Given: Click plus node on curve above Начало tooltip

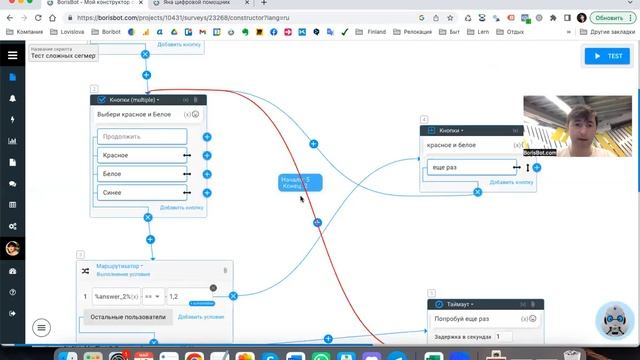Looking at the screenshot, I should (313, 144).
